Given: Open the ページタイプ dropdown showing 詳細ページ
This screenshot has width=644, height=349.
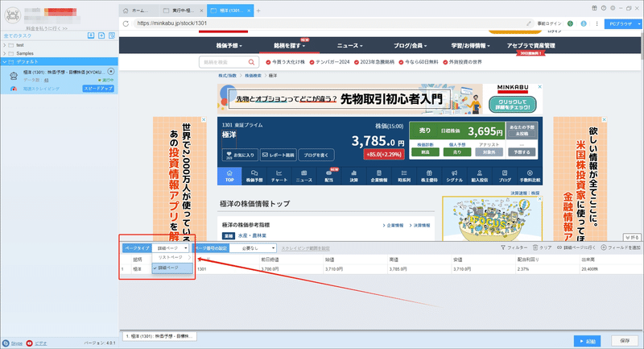Looking at the screenshot, I should [x=171, y=248].
